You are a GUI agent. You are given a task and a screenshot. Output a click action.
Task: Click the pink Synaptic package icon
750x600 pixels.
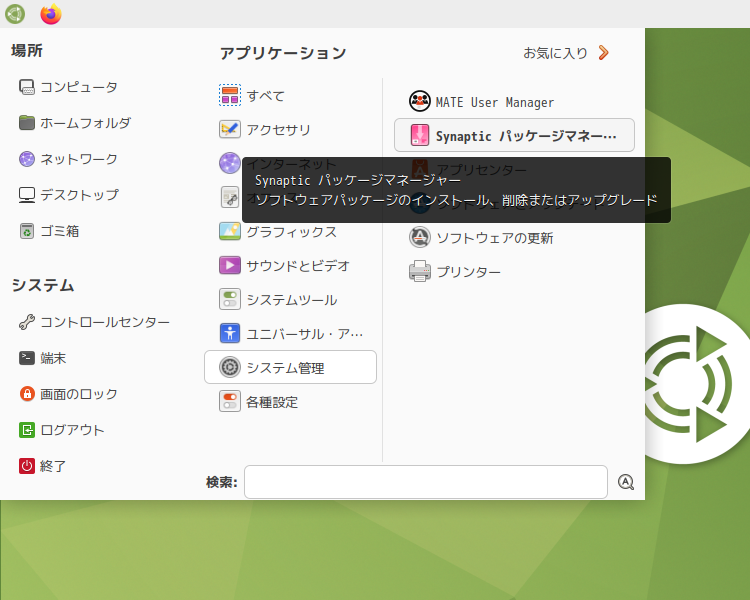tap(419, 135)
